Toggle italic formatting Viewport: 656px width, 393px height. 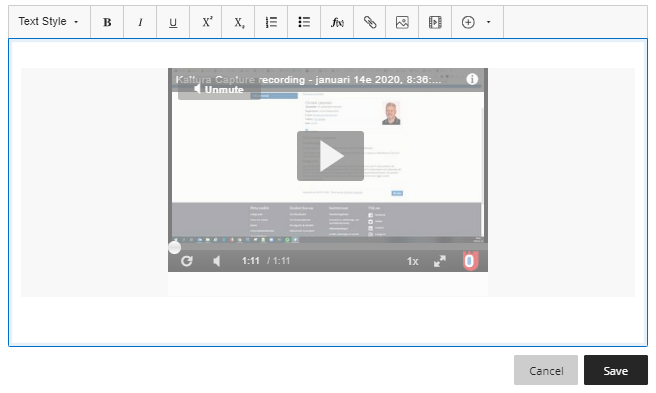[140, 22]
